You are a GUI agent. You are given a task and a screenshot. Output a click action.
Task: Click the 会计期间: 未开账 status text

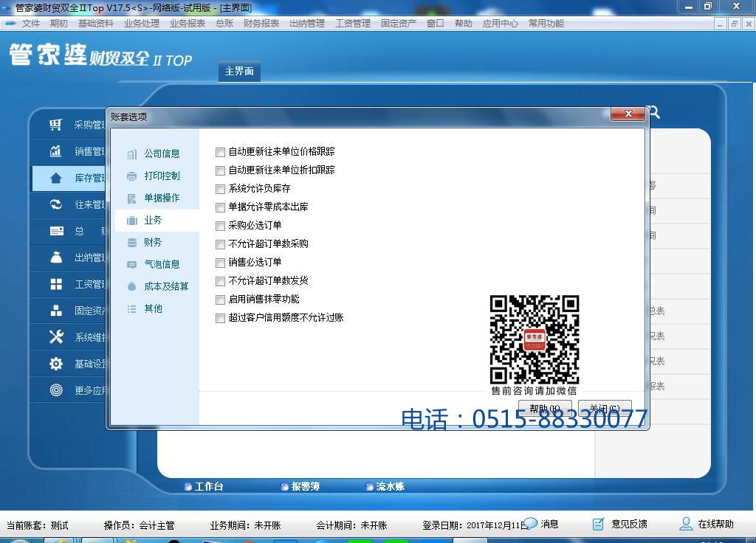pos(352,525)
